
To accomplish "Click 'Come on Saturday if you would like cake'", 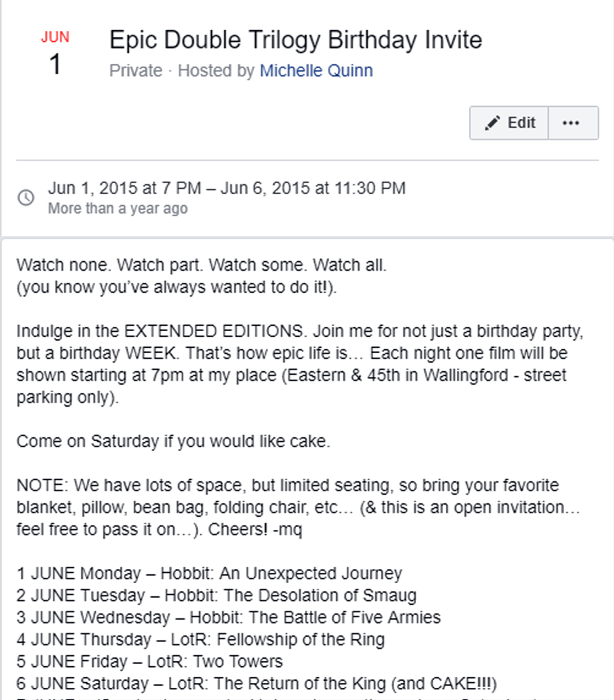I will pos(173,441).
